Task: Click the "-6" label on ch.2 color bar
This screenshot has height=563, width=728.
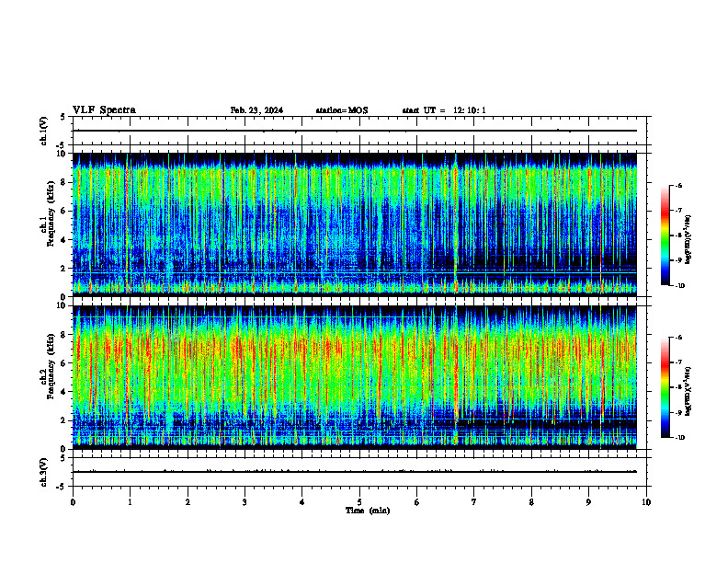Action: [678, 338]
